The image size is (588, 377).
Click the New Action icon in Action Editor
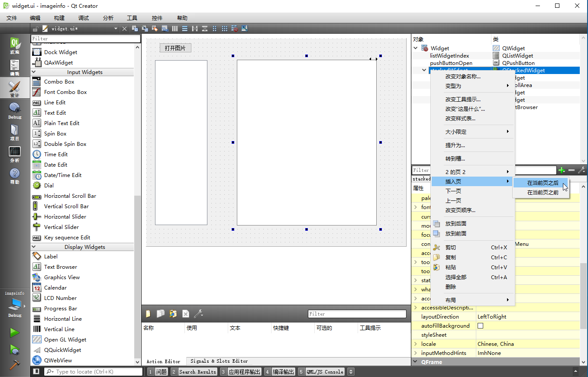click(x=148, y=313)
